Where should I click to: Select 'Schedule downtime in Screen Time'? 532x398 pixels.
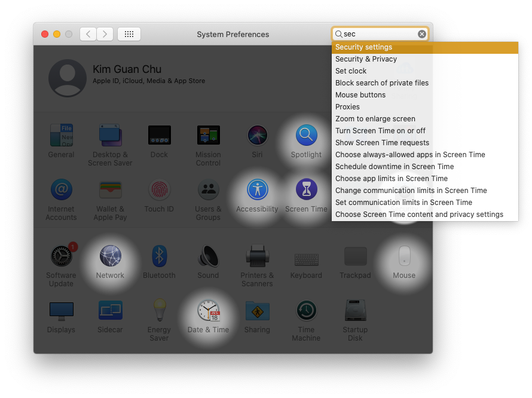click(425, 167)
